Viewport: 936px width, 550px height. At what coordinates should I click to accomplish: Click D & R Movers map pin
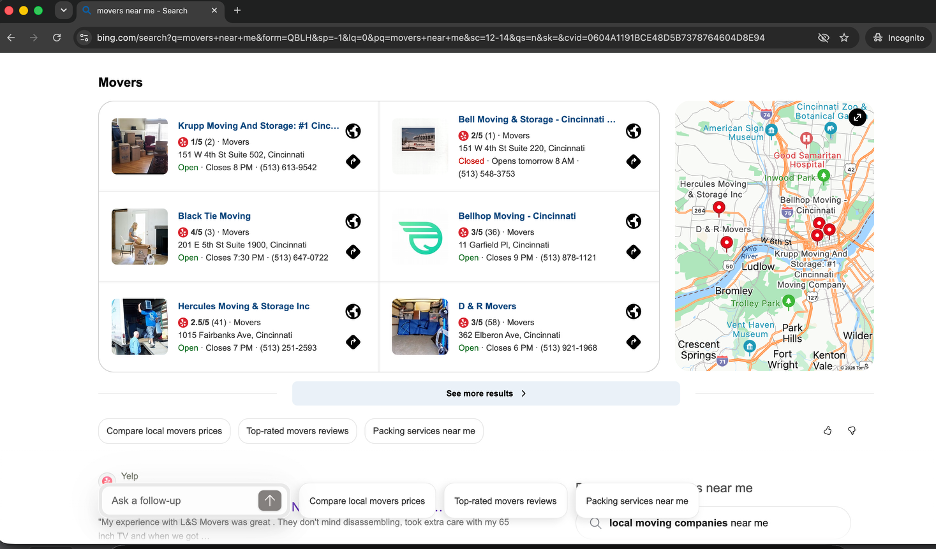[726, 243]
